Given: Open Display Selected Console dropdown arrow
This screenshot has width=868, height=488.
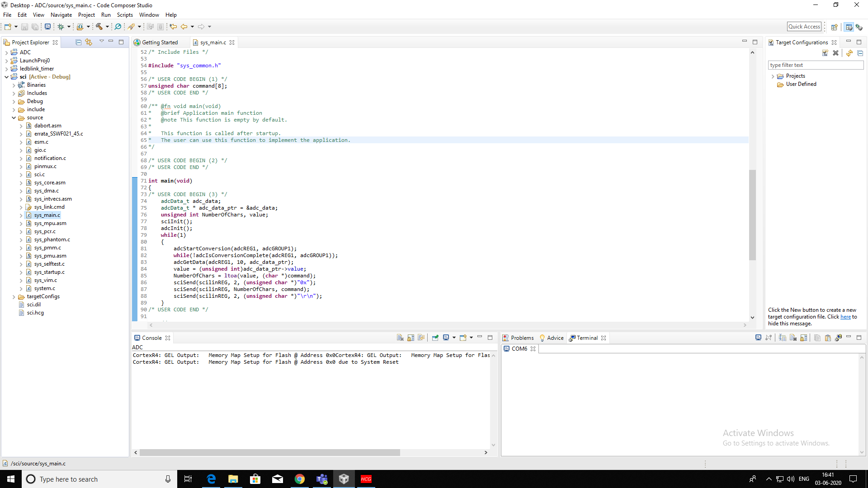Looking at the screenshot, I should point(454,338).
